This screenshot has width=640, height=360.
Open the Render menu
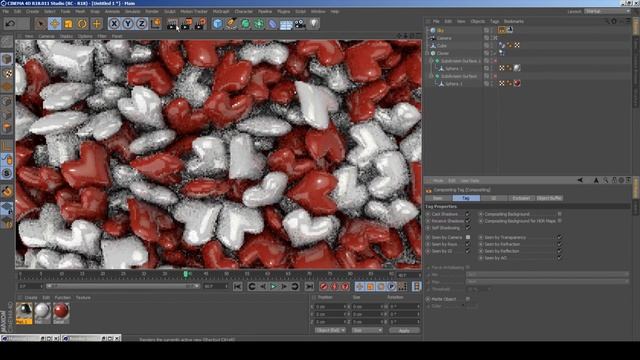pos(152,11)
